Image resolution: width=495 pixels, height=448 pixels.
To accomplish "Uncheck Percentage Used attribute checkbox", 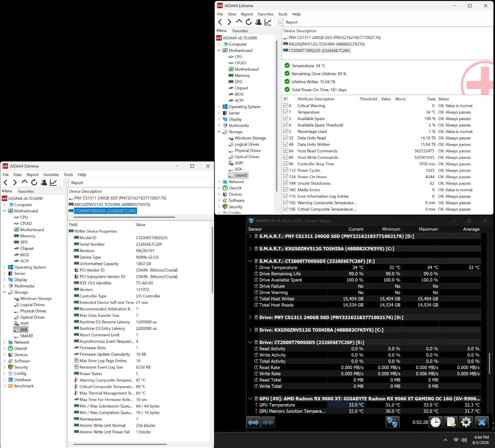I will click(x=286, y=131).
